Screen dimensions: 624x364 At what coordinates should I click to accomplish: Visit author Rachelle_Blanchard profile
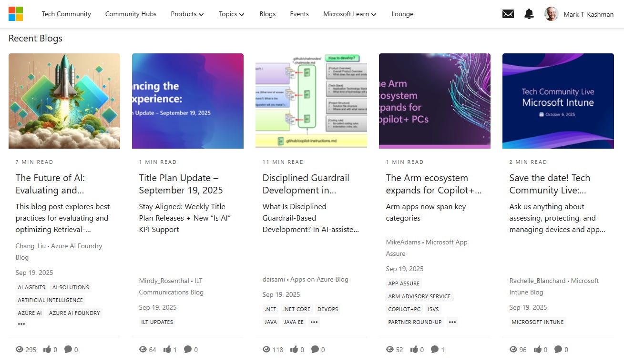(537, 281)
